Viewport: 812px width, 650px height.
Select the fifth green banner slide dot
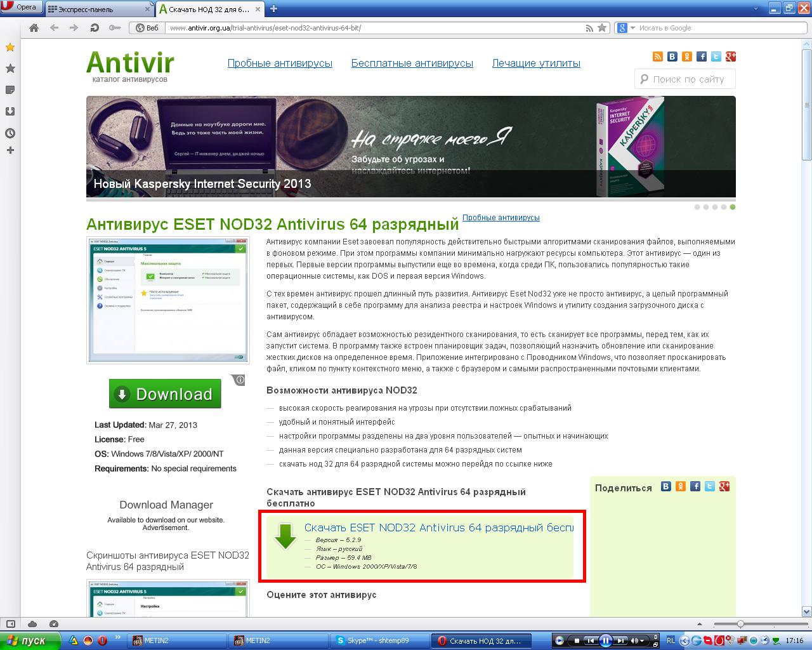(733, 207)
